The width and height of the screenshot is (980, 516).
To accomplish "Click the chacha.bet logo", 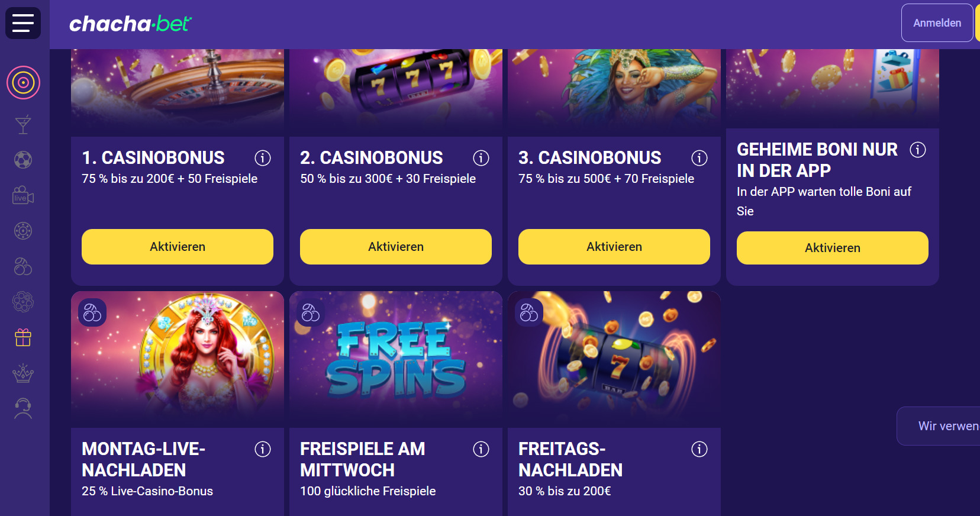I will pyautogui.click(x=130, y=24).
